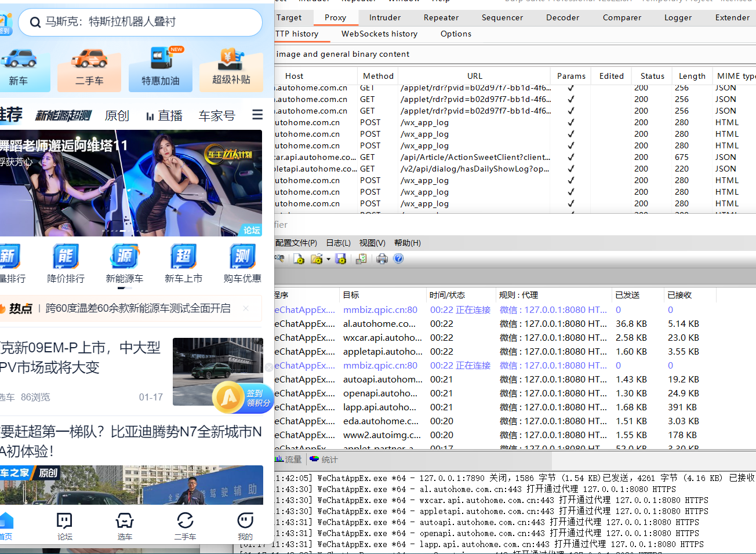Click Proxifier blue help question icon
Viewport: 756px width, 554px height.
398,258
